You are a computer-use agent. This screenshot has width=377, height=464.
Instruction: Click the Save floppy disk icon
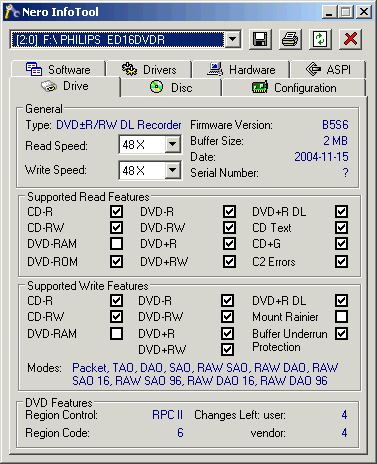click(x=260, y=39)
